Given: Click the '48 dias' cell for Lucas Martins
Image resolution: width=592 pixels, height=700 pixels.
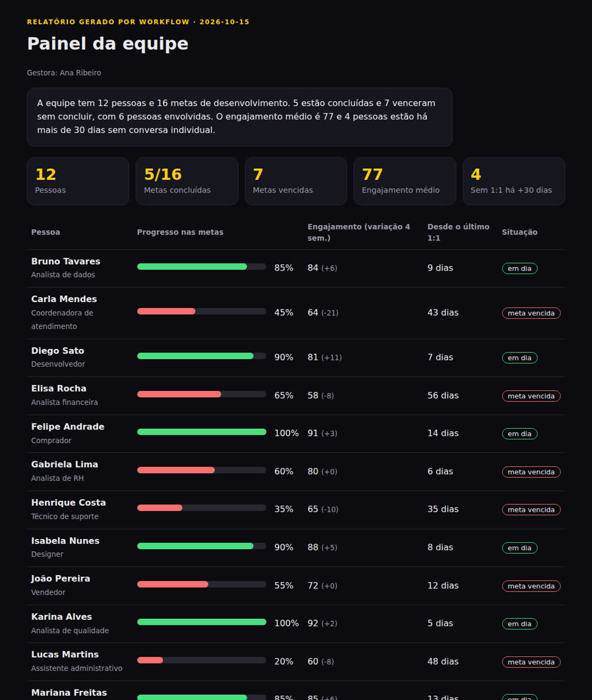Looking at the screenshot, I should [x=443, y=661].
